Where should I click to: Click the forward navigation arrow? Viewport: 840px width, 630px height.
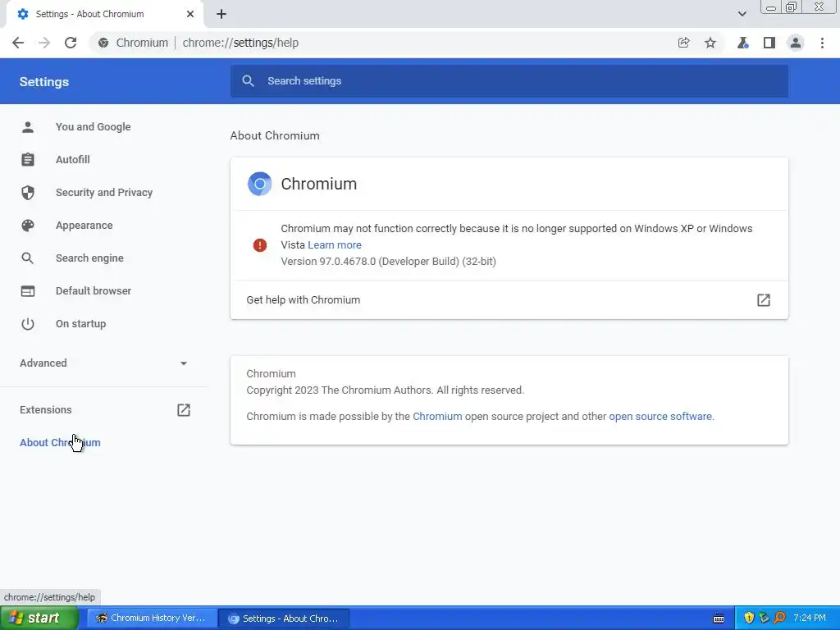pos(44,43)
